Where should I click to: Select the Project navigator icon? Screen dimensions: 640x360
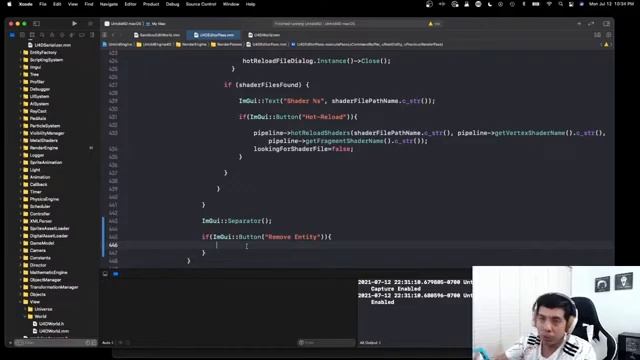coord(12,35)
